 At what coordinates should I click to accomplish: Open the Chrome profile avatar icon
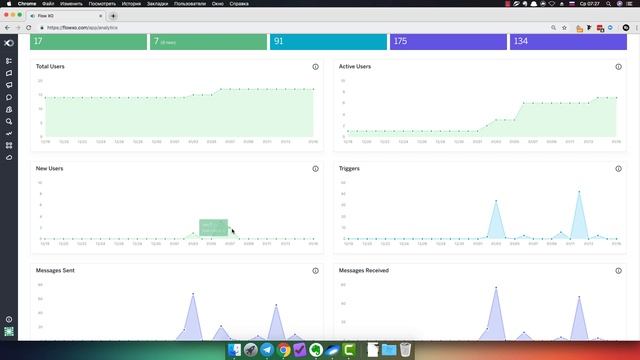(626, 27)
